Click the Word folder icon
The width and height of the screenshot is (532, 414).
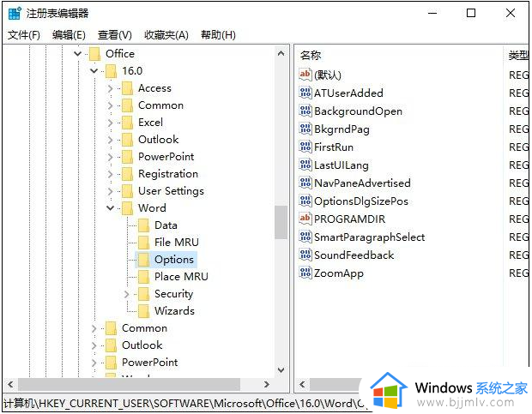127,208
